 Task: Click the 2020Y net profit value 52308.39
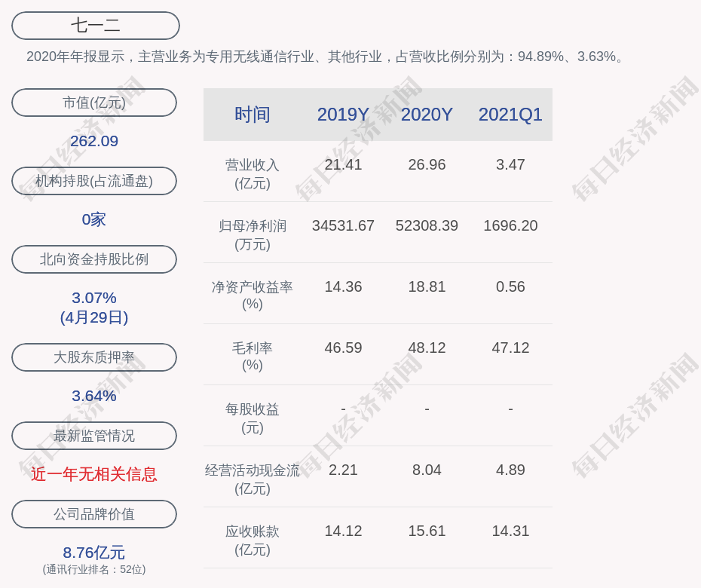(x=427, y=225)
